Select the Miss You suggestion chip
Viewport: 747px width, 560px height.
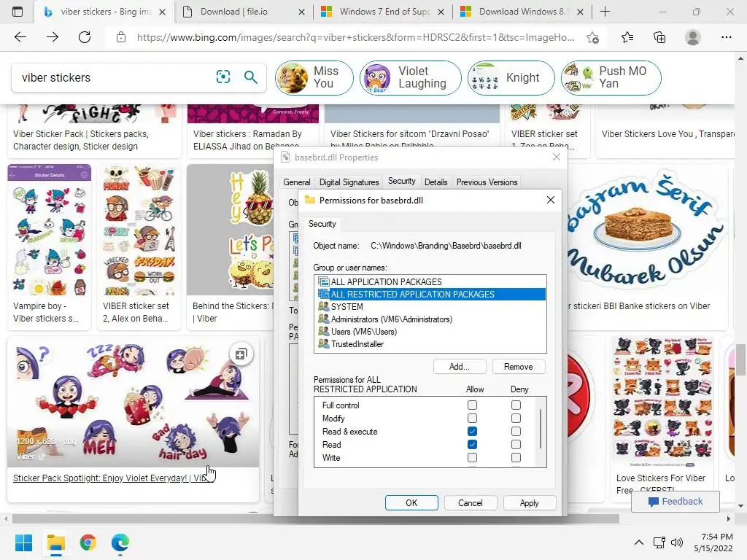pos(314,77)
